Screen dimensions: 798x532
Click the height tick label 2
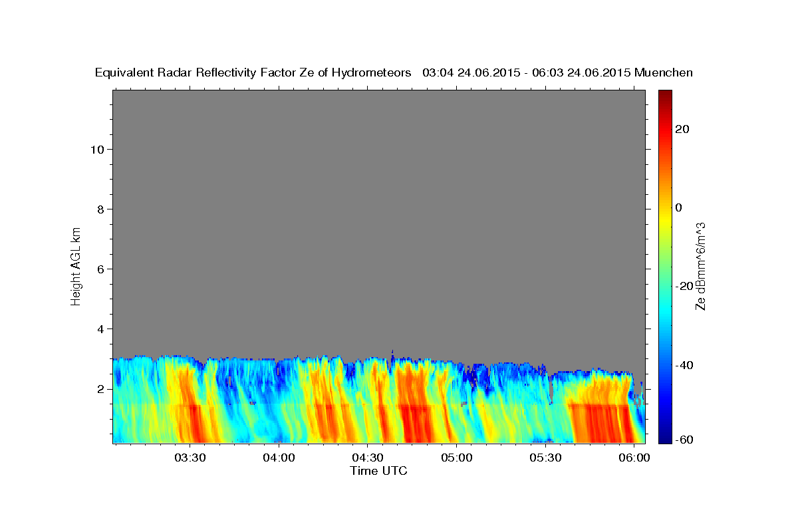tap(101, 388)
